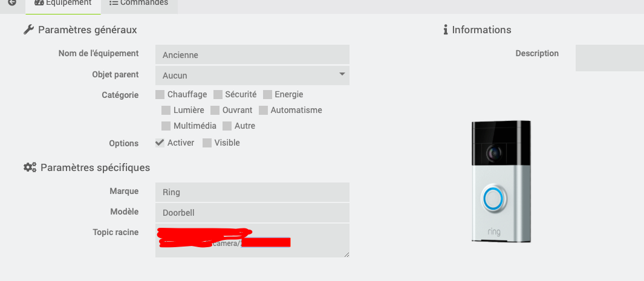Check the Sécurité category
Screen dimensions: 644x281
(218, 94)
